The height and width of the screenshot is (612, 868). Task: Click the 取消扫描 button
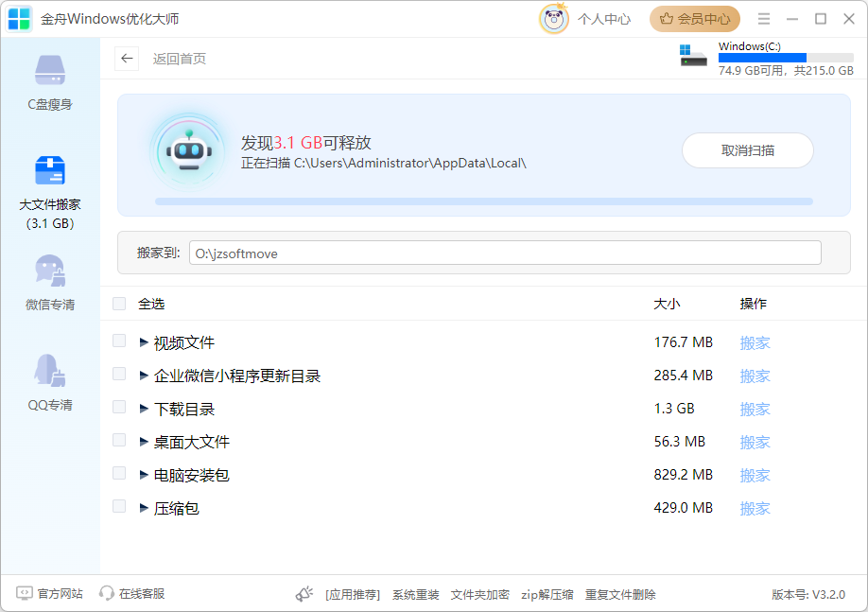[747, 150]
